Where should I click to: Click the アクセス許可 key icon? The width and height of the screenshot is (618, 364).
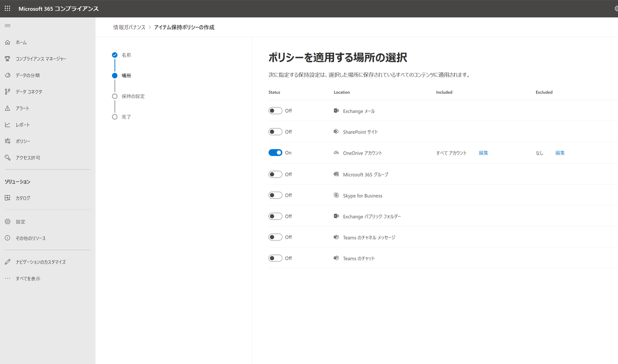(x=7, y=157)
